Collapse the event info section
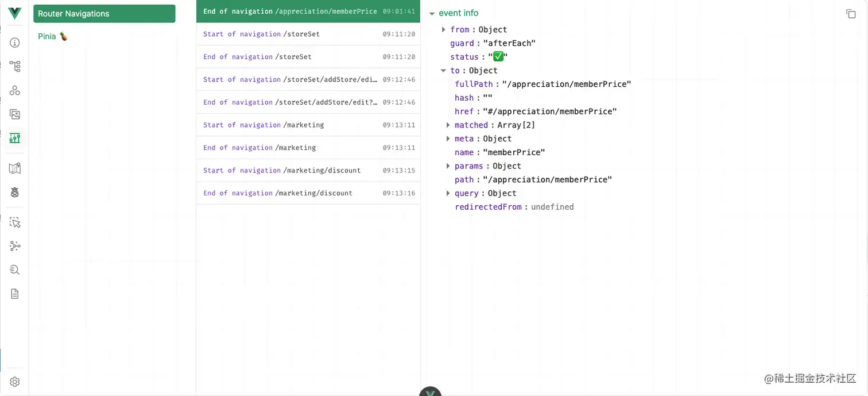The width and height of the screenshot is (868, 396). coord(432,14)
